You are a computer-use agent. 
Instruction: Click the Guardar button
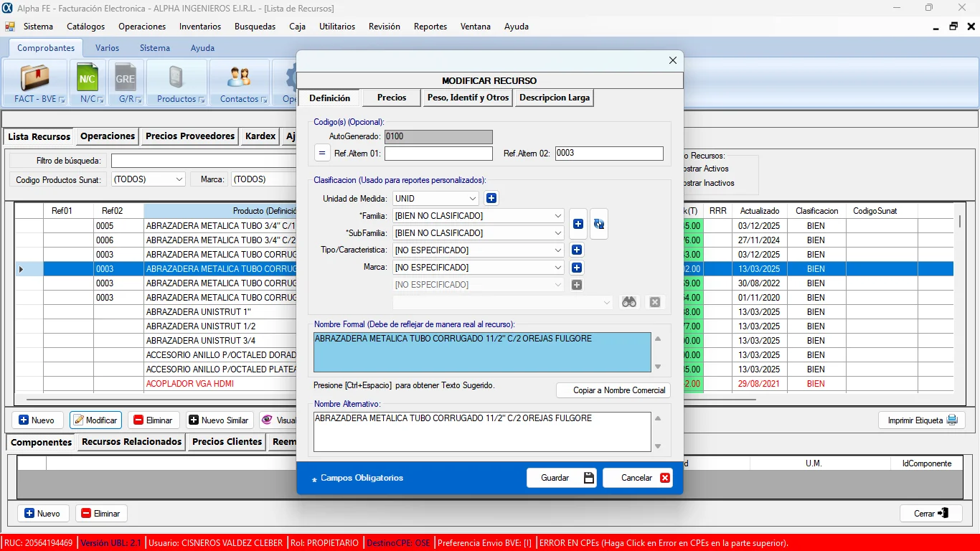pyautogui.click(x=561, y=478)
